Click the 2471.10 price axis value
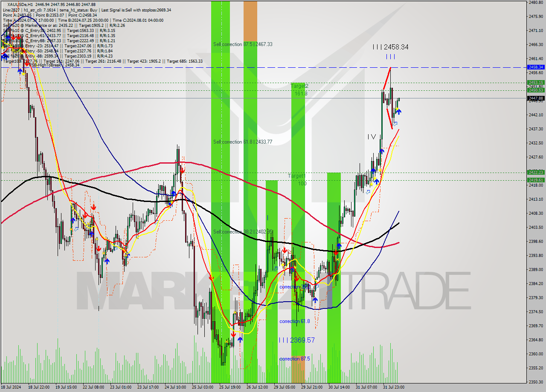Viewport: 546px width, 392px height. tap(536, 31)
